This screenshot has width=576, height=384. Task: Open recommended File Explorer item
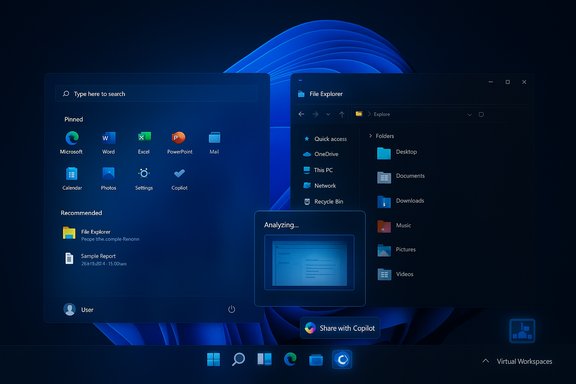click(101, 234)
